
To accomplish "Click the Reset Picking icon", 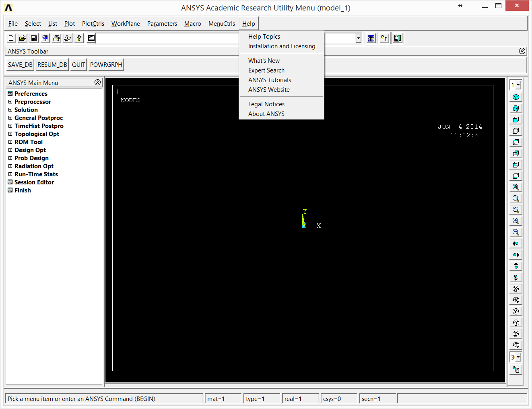I will tap(384, 38).
